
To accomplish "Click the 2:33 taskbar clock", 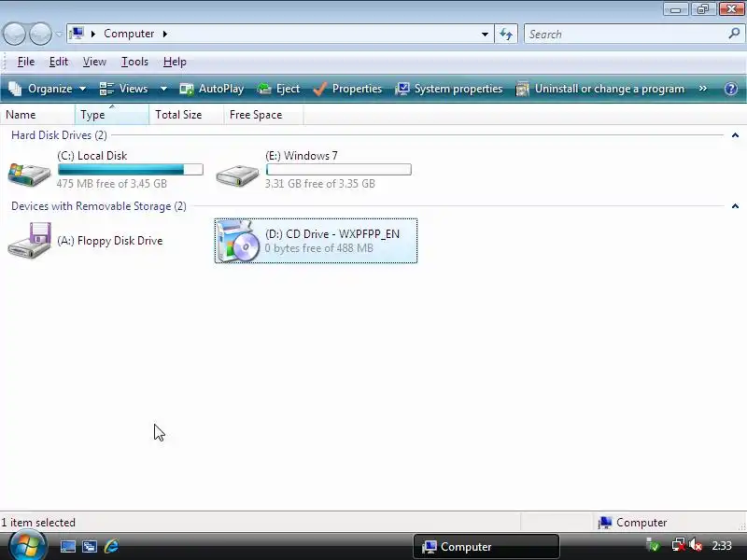I will click(722, 546).
